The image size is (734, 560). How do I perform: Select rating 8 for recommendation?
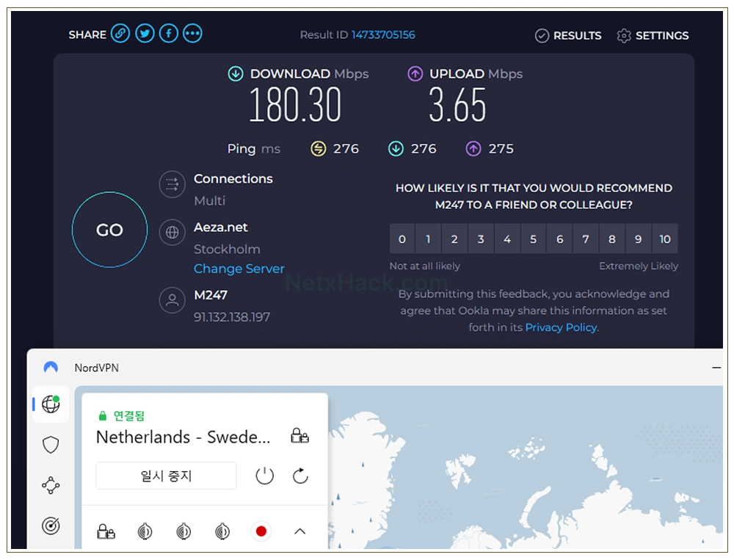pyautogui.click(x=612, y=239)
